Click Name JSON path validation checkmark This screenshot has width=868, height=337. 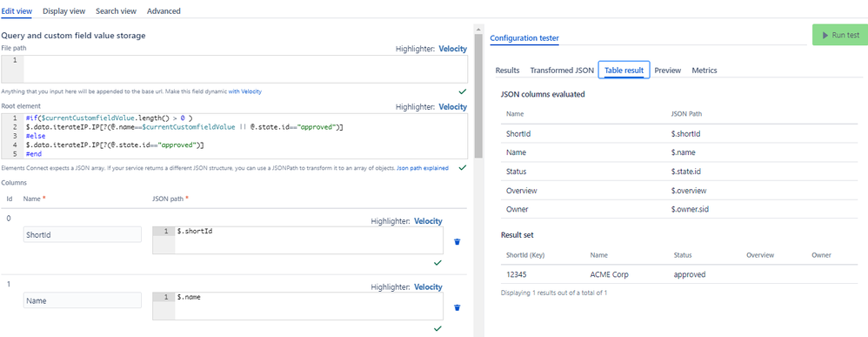[x=437, y=328]
